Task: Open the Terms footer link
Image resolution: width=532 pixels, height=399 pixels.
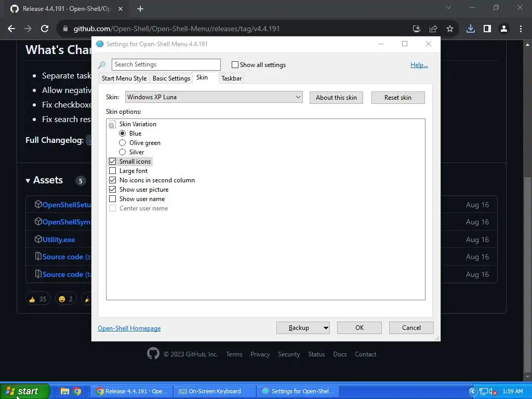Action: pos(234,354)
